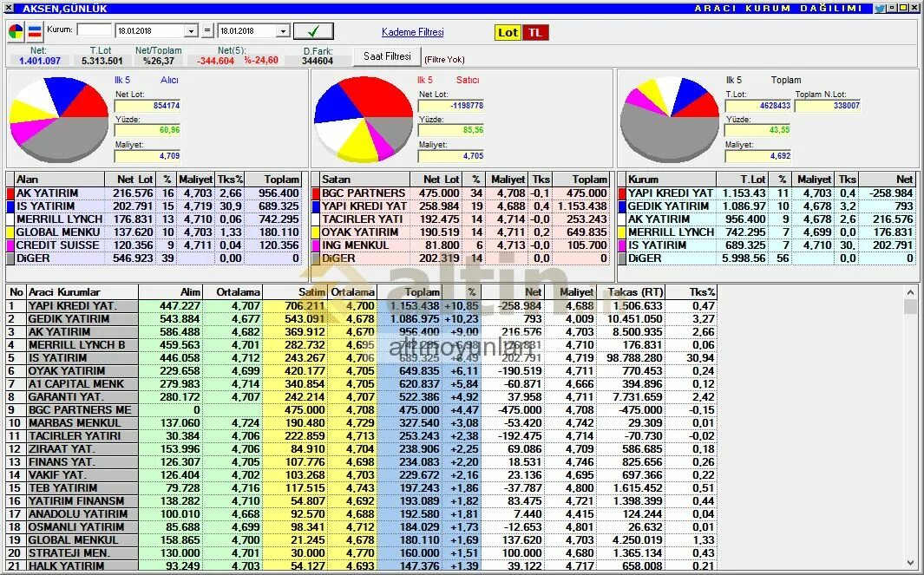
Task: Click the T.Lot value 5.313.501
Action: coord(102,61)
